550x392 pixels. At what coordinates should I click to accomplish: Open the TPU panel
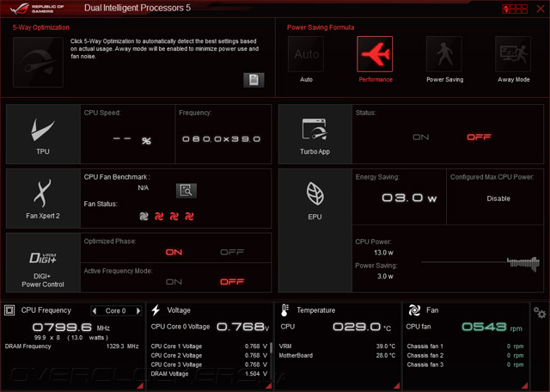43,134
